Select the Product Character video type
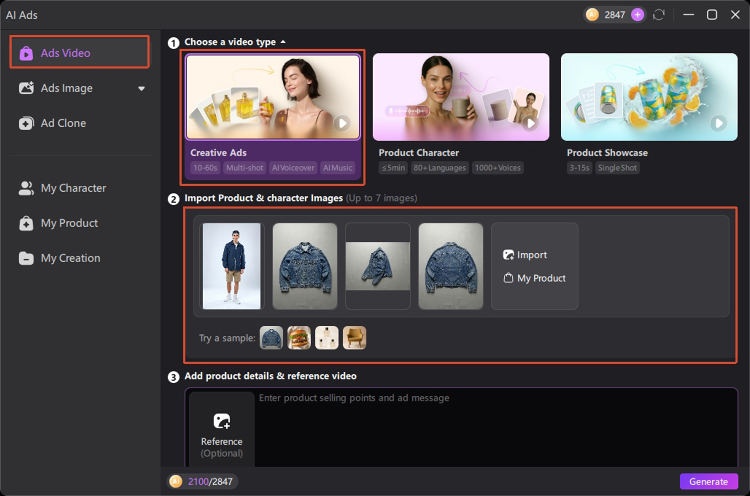This screenshot has width=750, height=496. (461, 115)
